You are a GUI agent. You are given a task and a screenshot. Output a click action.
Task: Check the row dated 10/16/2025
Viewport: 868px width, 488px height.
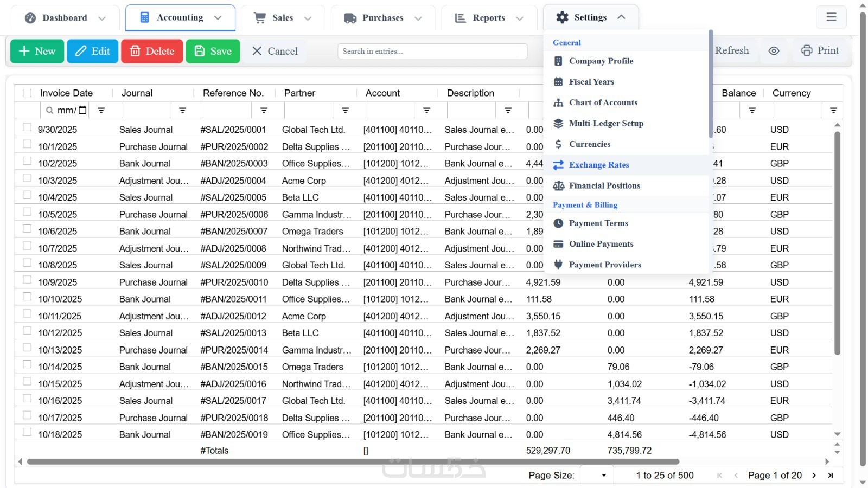click(x=27, y=399)
